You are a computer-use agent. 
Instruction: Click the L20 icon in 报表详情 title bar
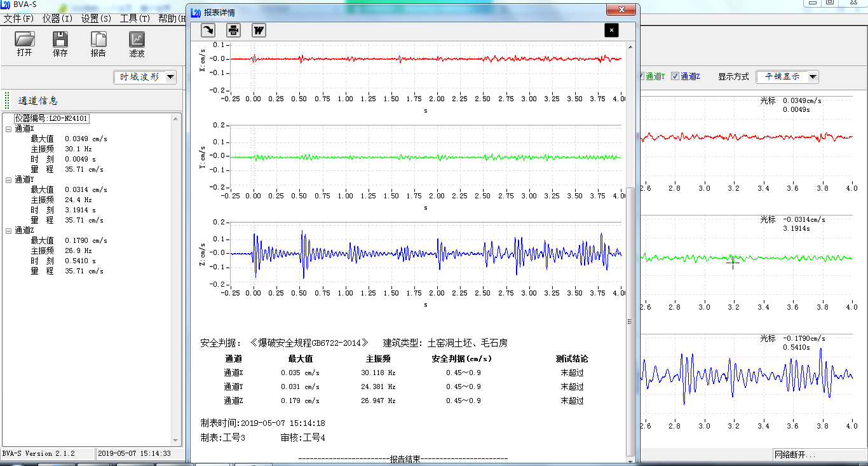tap(196, 12)
